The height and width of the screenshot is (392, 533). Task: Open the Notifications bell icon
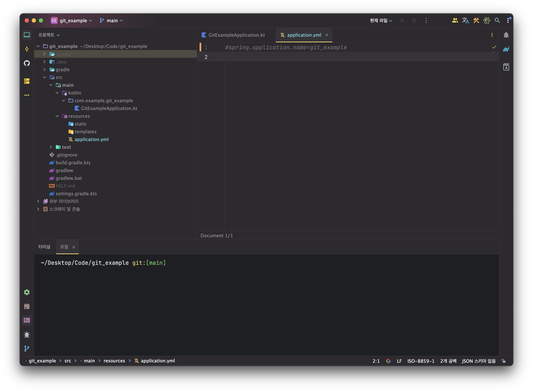(x=506, y=35)
